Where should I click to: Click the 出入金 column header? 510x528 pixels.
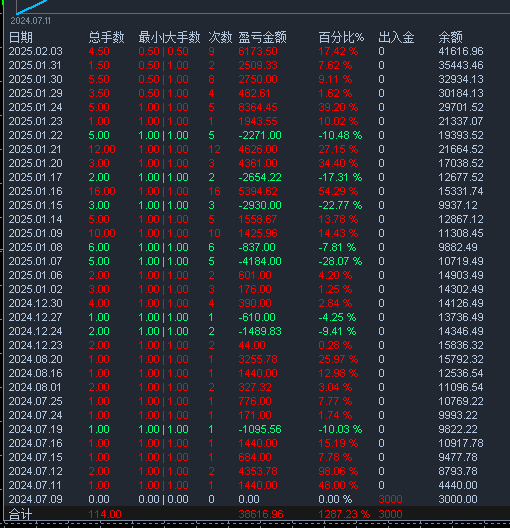click(396, 37)
